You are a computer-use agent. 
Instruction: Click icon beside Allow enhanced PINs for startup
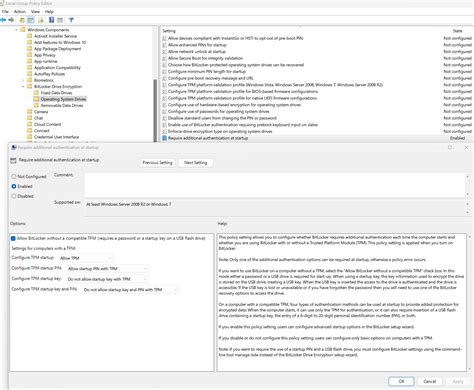point(164,45)
